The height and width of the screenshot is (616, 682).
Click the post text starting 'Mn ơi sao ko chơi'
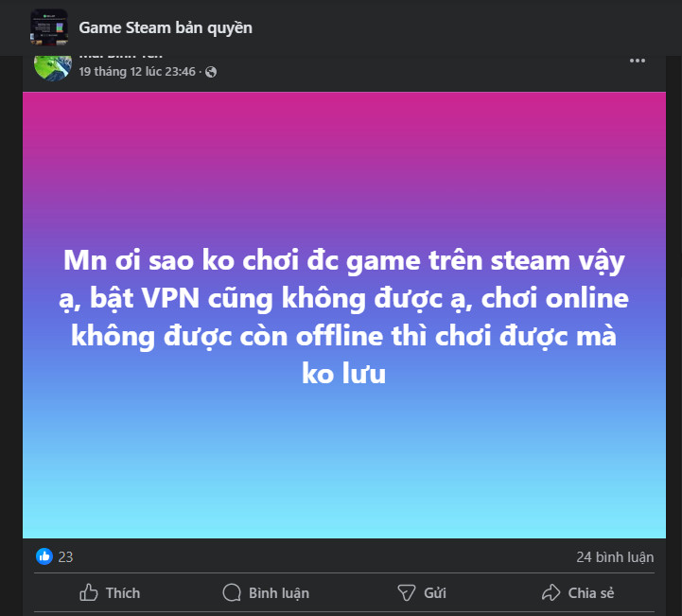pyautogui.click(x=343, y=317)
